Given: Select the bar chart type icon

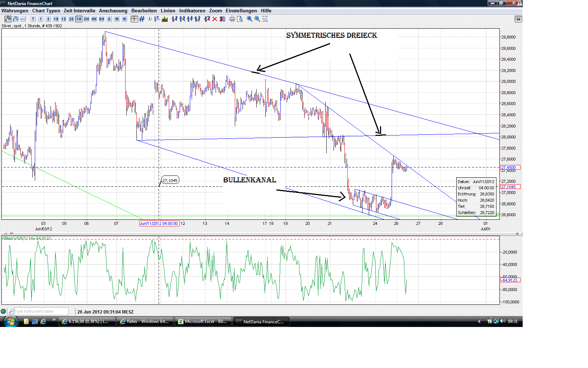Looking at the screenshot, I should pyautogui.click(x=16, y=19).
